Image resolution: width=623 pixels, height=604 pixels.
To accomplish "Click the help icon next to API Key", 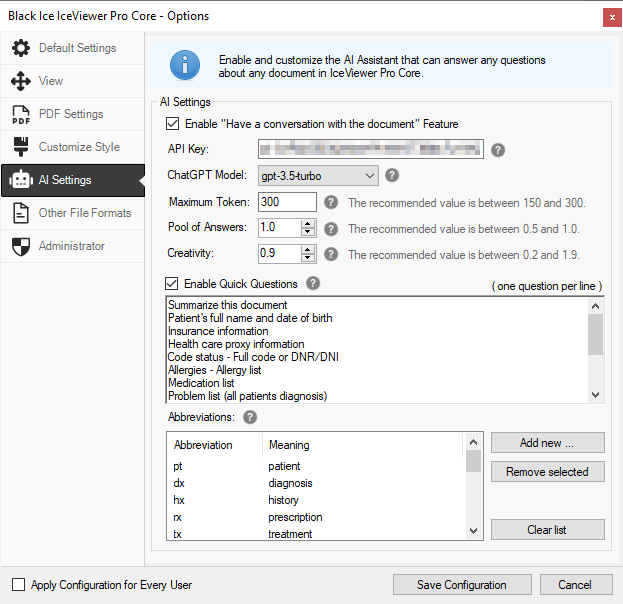I will (x=498, y=150).
